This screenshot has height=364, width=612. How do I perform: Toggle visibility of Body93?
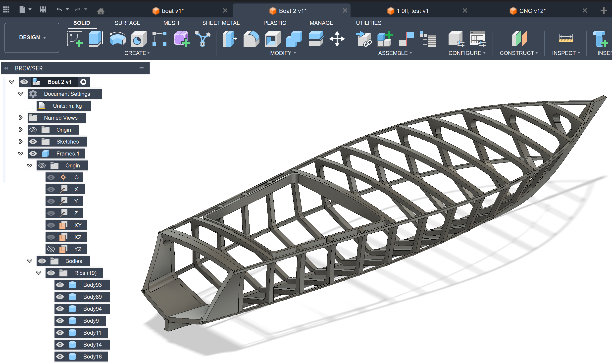60,285
